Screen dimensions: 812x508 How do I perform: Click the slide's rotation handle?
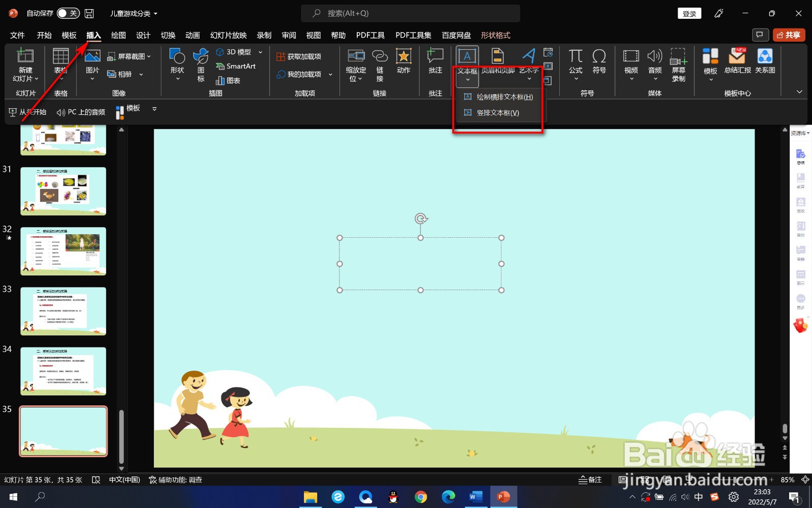click(x=421, y=218)
